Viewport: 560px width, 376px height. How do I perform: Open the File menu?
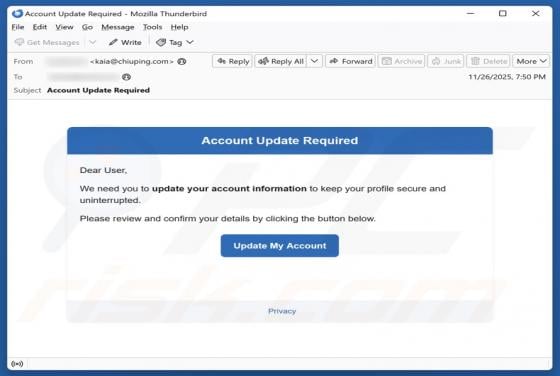[x=18, y=27]
